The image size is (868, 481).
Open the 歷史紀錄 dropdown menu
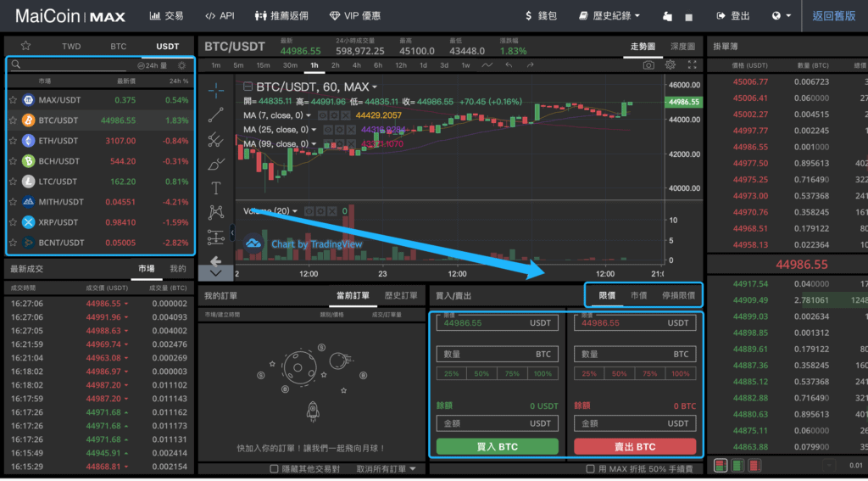609,16
